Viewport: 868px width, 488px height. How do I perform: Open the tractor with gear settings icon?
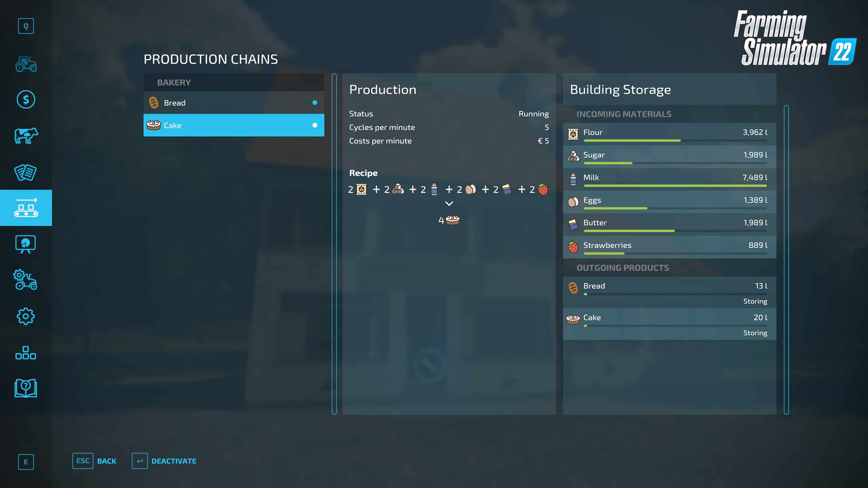pos(26,280)
